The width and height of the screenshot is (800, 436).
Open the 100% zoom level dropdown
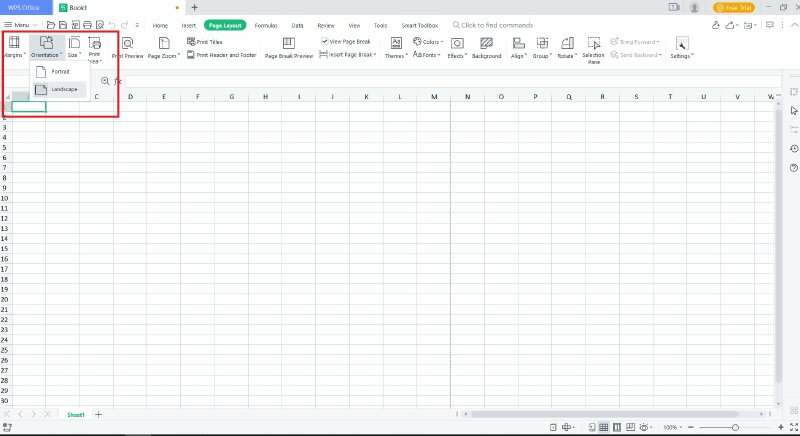point(672,427)
